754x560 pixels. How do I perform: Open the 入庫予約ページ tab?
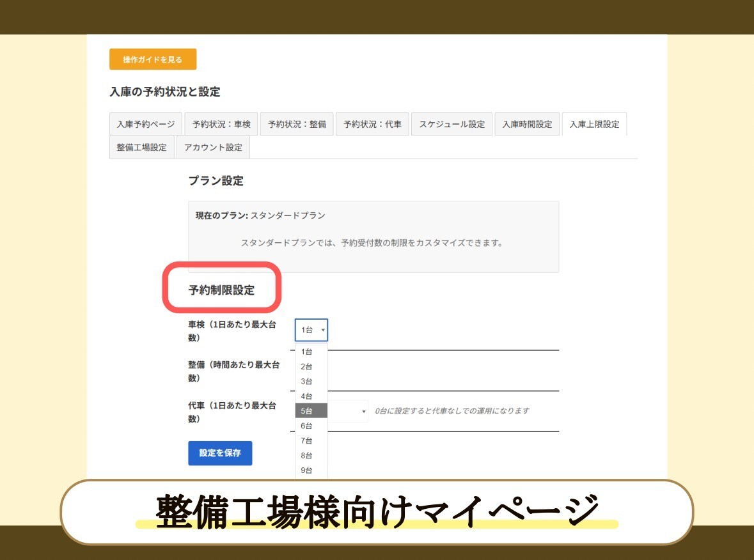[146, 124]
